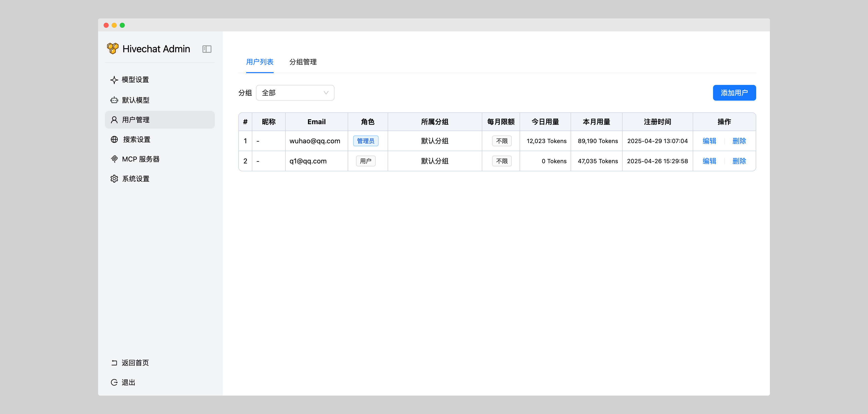868x414 pixels.
Task: Collapse the sidebar with the panel icon
Action: (x=206, y=49)
